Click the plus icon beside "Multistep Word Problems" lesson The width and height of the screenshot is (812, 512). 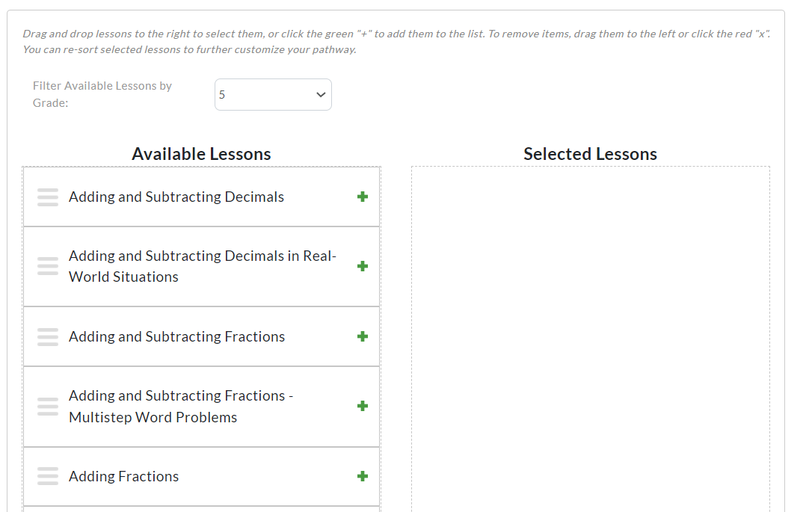pyautogui.click(x=362, y=406)
